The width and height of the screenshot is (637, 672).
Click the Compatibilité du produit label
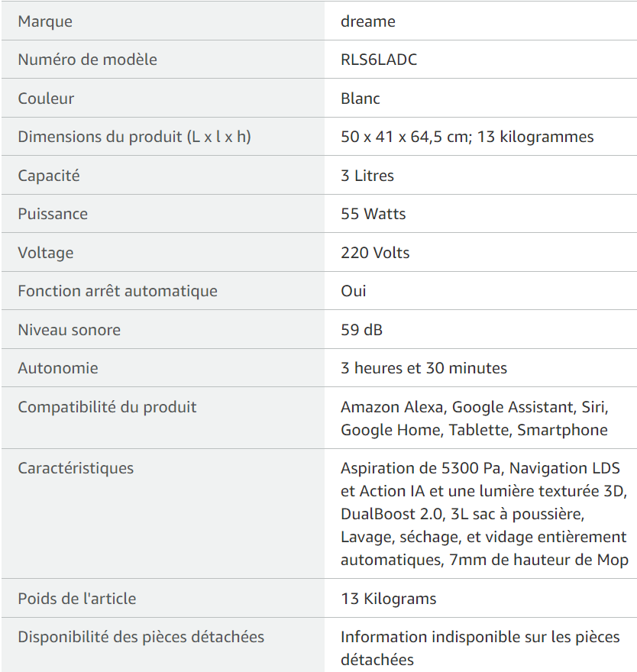tap(107, 407)
